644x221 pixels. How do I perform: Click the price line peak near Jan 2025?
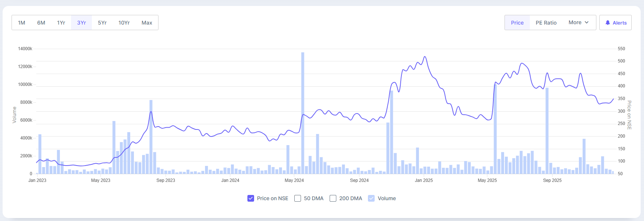[x=424, y=57]
